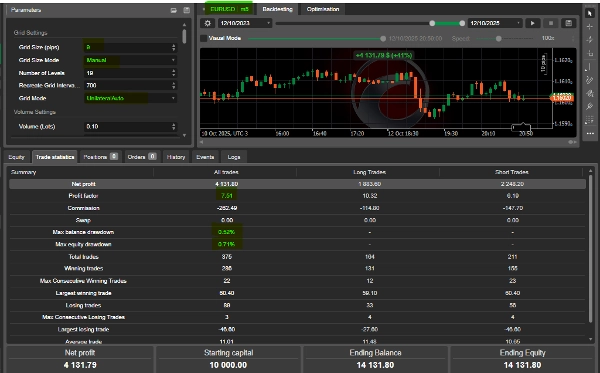This screenshot has height=373, width=600.
Task: Open the History tab
Action: point(176,157)
